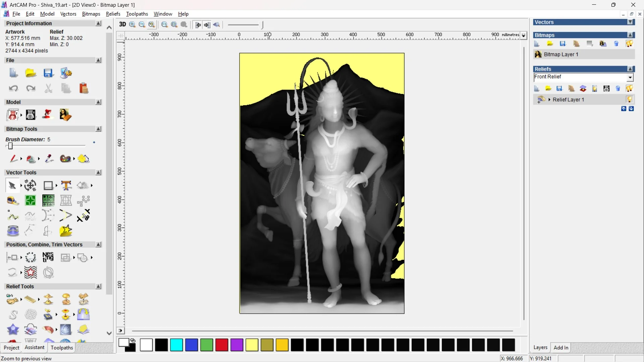Toggle all bitmap layers visibility bulbs
644x362 pixels.
[629, 44]
